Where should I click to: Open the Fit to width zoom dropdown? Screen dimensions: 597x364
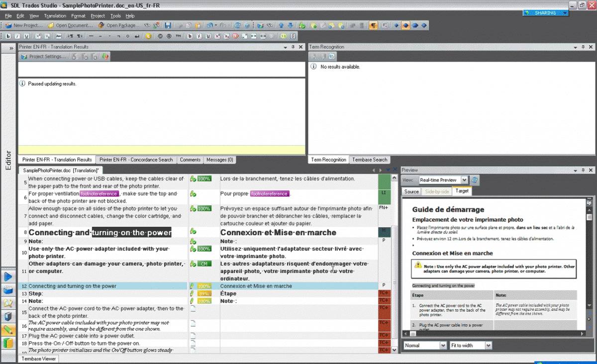click(488, 346)
